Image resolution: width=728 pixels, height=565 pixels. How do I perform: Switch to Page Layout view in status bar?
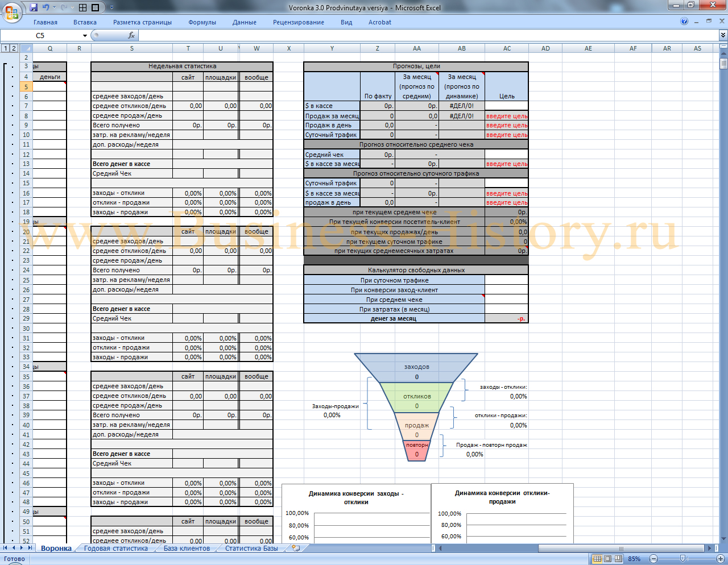pos(607,559)
